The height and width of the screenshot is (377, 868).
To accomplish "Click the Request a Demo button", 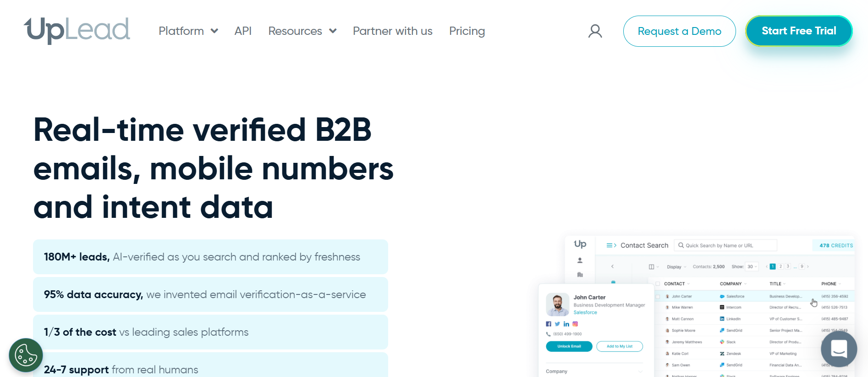I will pyautogui.click(x=679, y=31).
